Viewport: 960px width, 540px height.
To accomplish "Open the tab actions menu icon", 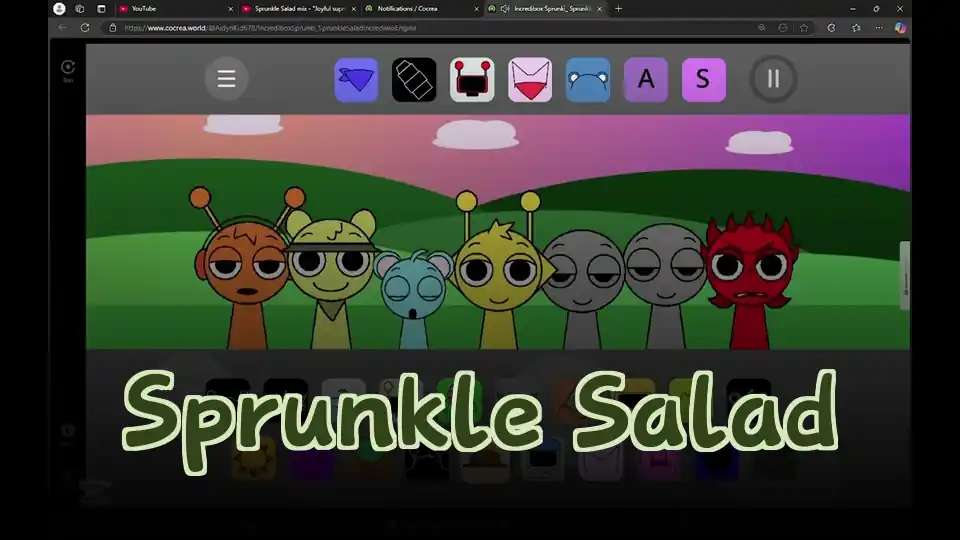I will (101, 9).
